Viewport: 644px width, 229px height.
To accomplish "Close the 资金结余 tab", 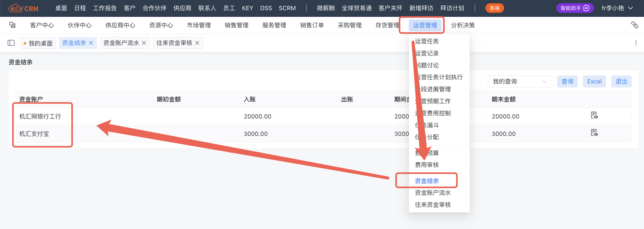I will [91, 43].
